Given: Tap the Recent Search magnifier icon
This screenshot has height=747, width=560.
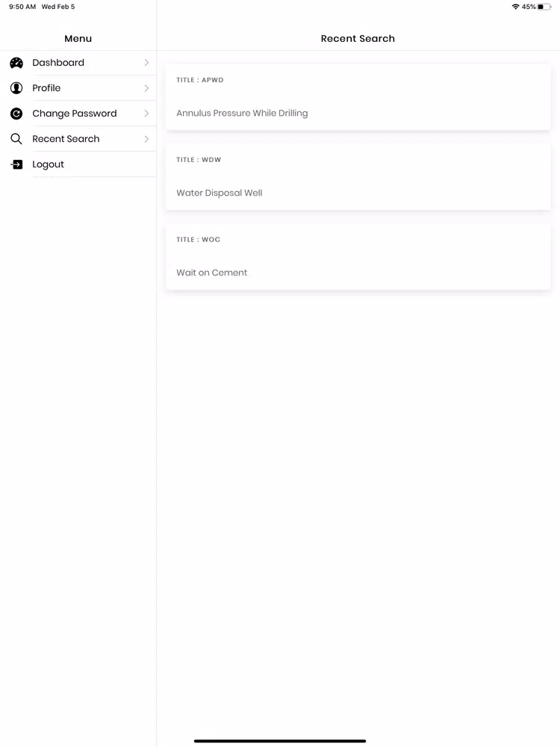Looking at the screenshot, I should [x=16, y=139].
